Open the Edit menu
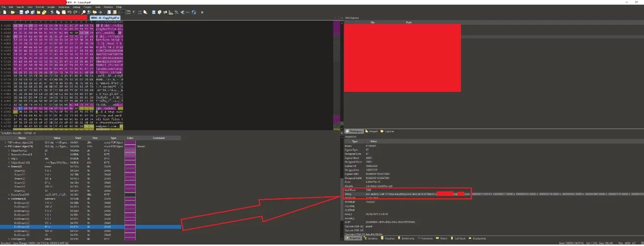Viewport: 644px width, 246px height. coord(11,7)
